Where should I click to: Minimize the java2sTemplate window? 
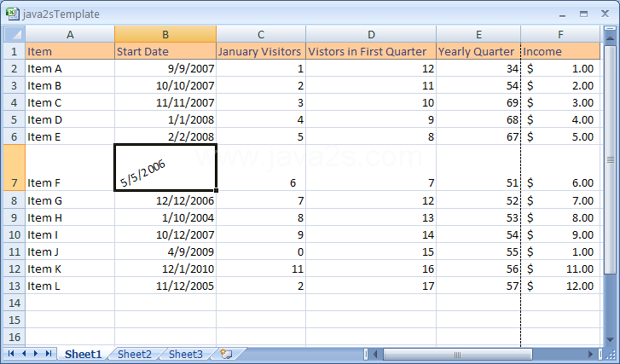(x=563, y=14)
